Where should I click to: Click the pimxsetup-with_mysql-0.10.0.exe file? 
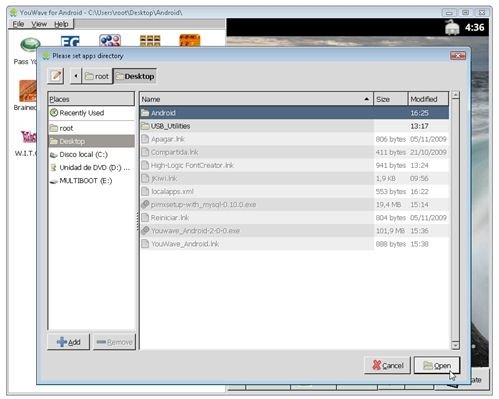coord(294,205)
